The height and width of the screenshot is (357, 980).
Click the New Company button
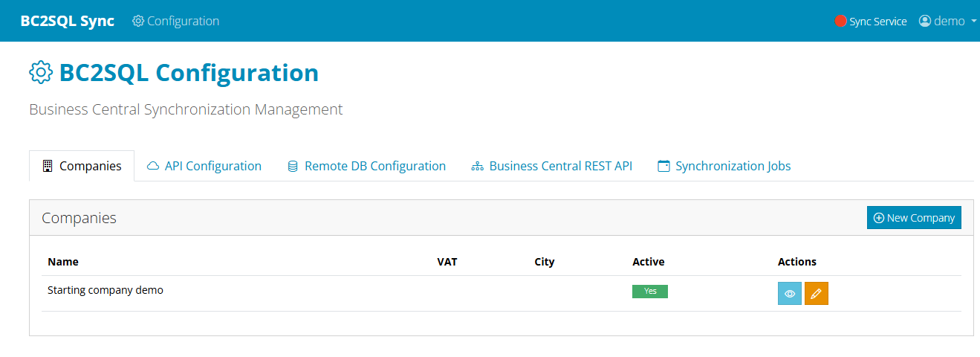914,218
